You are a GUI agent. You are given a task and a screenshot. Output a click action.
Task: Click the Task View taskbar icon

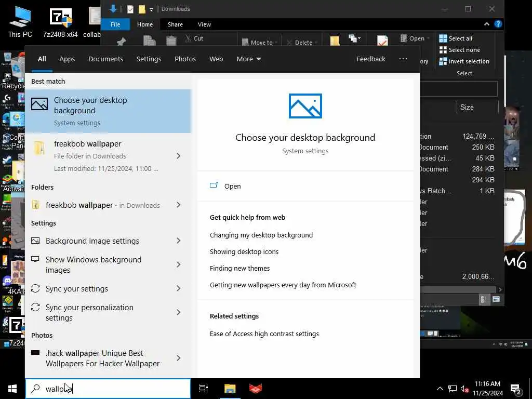204,389
